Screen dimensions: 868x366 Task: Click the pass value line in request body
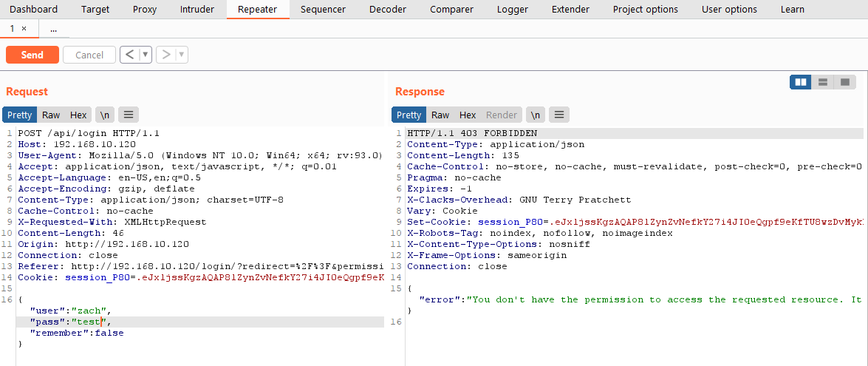coord(70,322)
